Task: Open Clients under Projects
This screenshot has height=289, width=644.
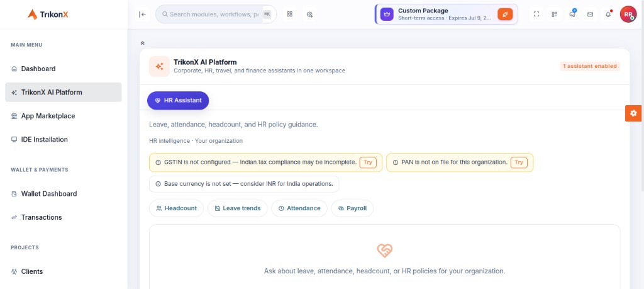Action: pyautogui.click(x=64, y=271)
